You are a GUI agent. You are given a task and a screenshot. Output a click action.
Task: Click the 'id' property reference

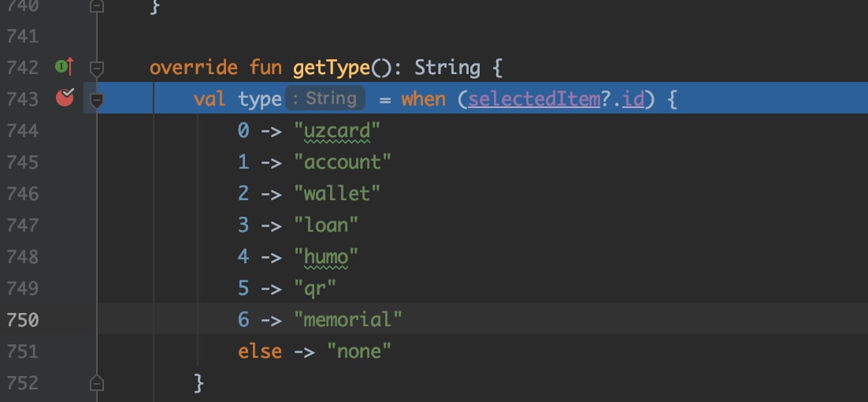pos(633,99)
